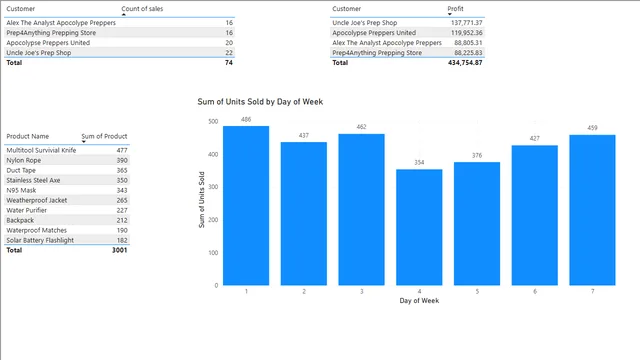
Task: Click the Sum of Units Sold axis title
Action: [x=201, y=200]
